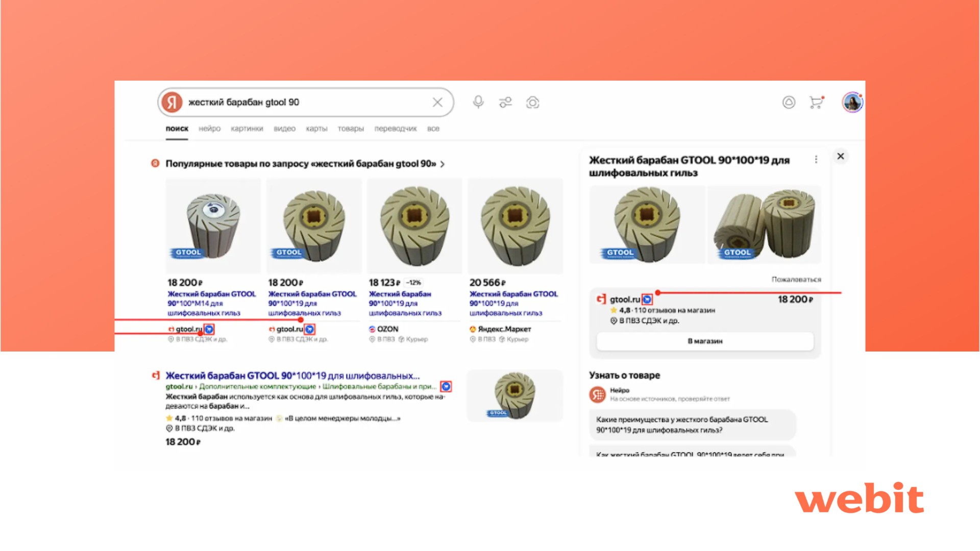Switch to the 'товары' tab
This screenshot has height=551, width=980.
coord(351,129)
